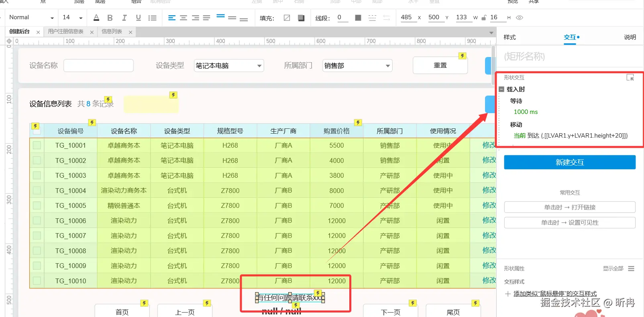Click the 重置 button on canvas

coord(440,65)
